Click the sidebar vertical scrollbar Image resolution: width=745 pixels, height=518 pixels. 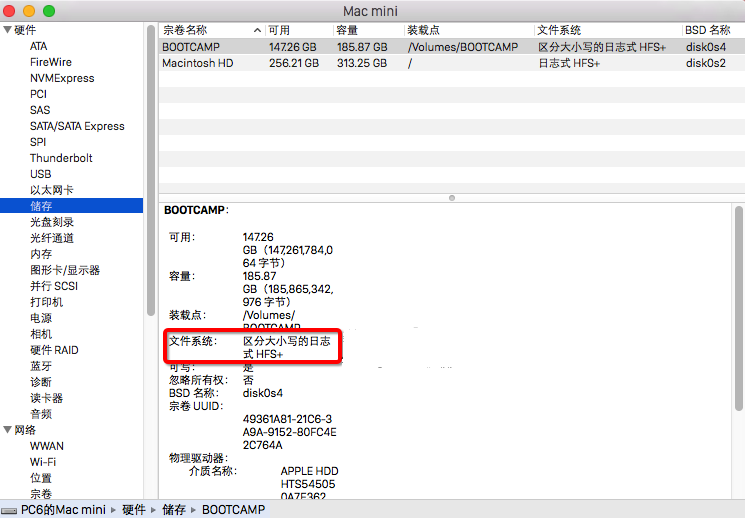pyautogui.click(x=150, y=170)
